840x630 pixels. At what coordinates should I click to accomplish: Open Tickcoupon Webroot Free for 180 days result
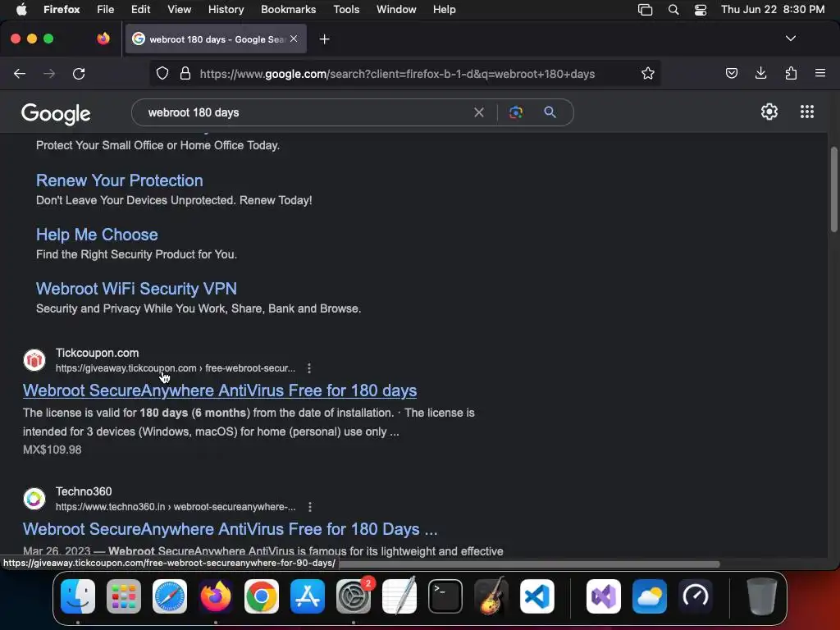click(220, 390)
